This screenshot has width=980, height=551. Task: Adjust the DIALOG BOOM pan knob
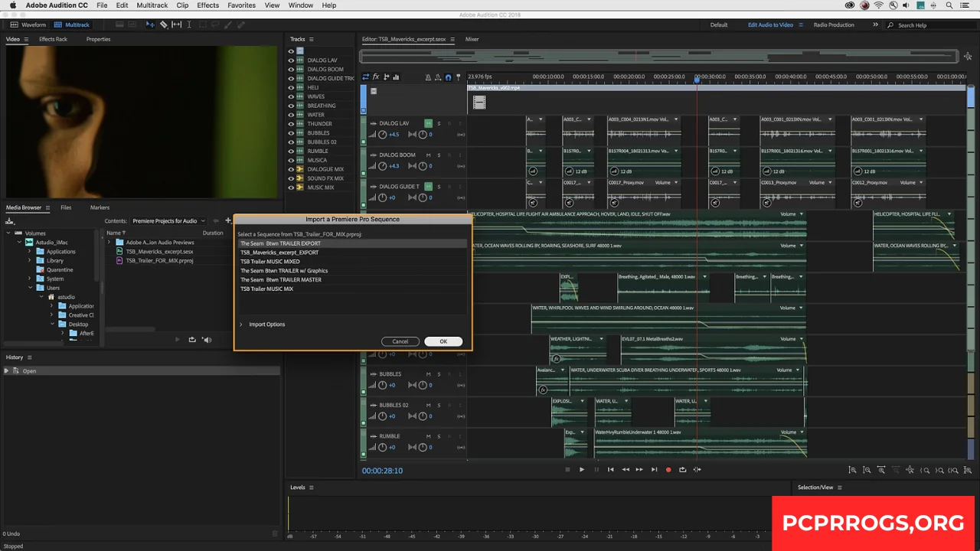pos(423,166)
